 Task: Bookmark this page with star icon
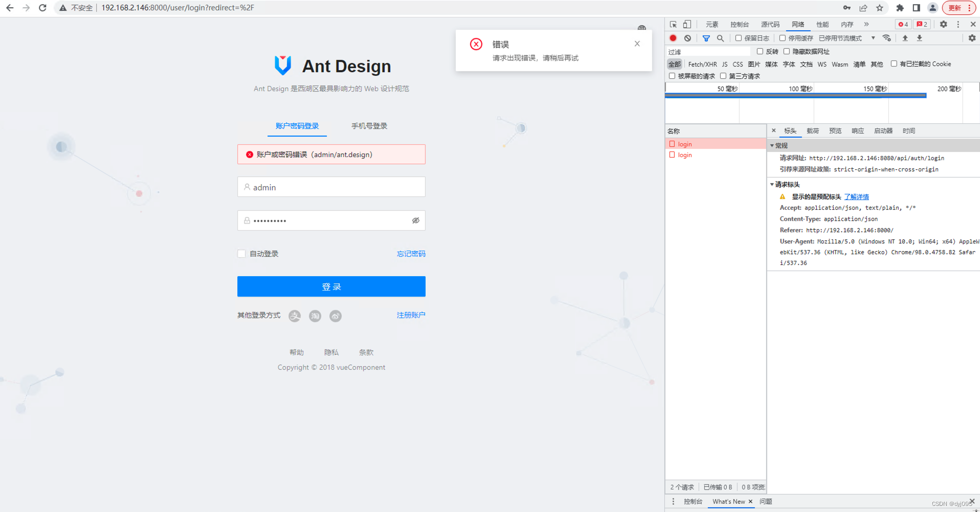pos(880,8)
